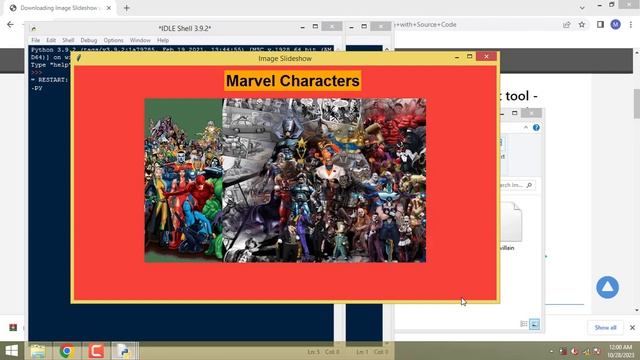Open the Shell menu in IDLE

coord(68,40)
